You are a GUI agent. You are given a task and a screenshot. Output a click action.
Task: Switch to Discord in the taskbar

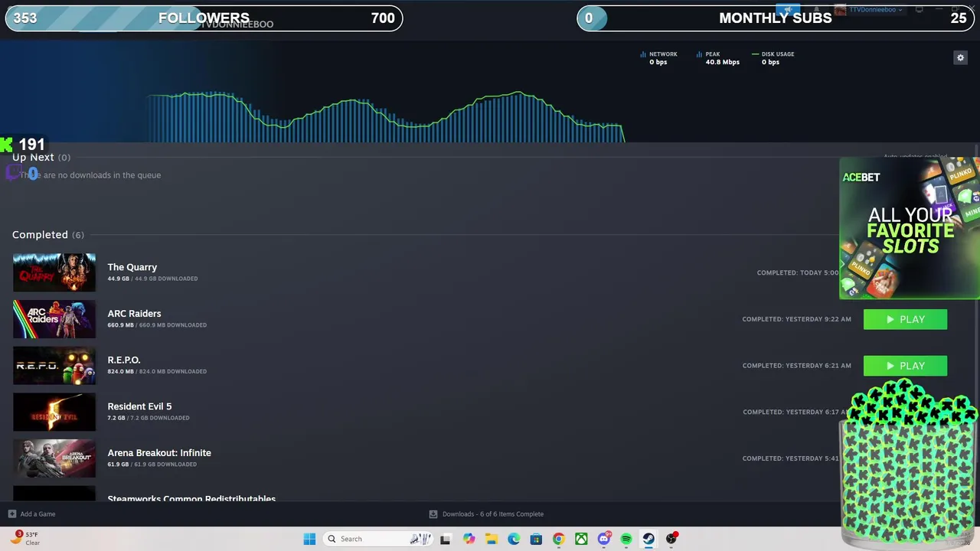pos(604,539)
